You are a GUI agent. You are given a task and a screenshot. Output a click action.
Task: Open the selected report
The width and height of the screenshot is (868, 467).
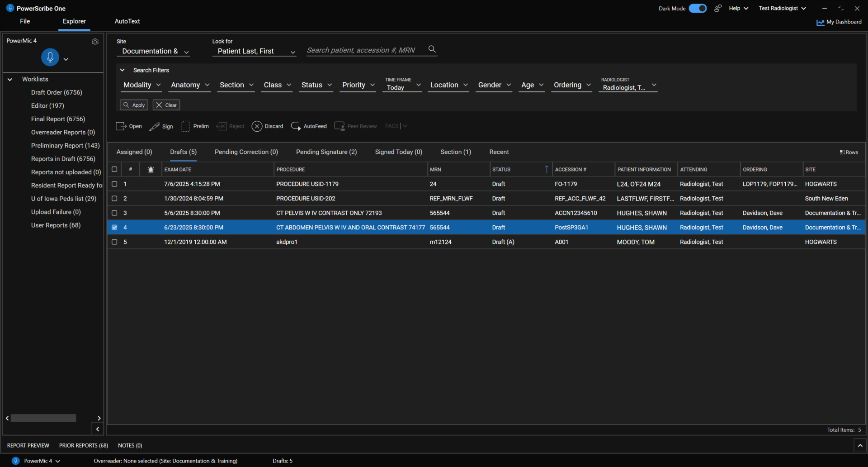click(129, 126)
